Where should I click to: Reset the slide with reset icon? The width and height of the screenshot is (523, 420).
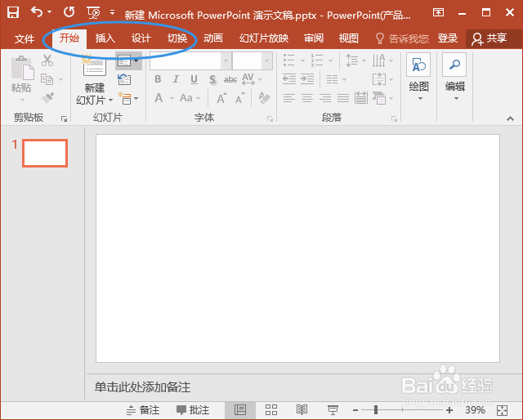tap(124, 79)
